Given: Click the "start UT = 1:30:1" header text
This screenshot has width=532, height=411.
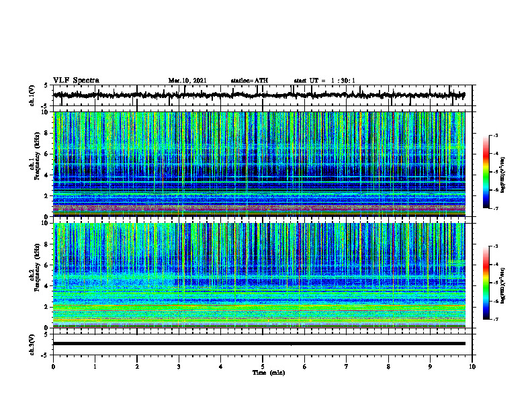Looking at the screenshot, I should tap(324, 81).
